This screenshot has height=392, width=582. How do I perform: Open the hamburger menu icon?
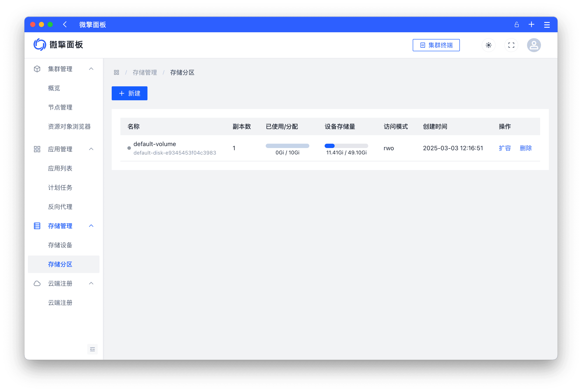click(x=547, y=25)
